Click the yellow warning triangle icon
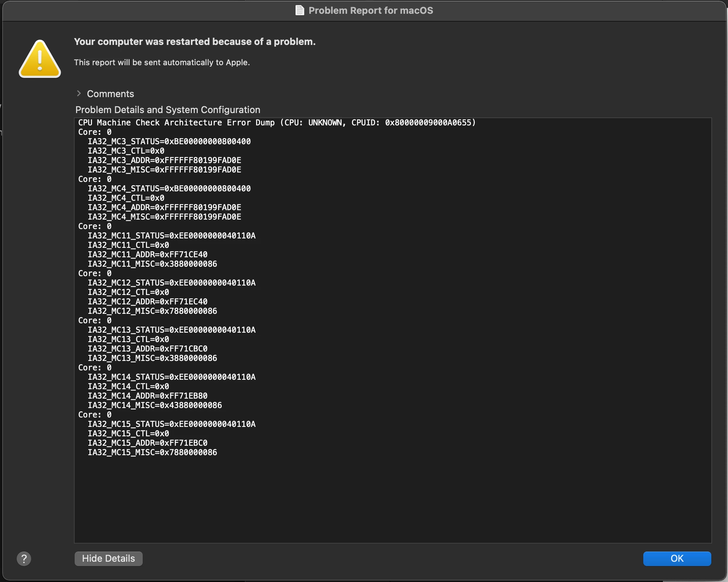Viewport: 728px width, 582px height. [x=40, y=59]
